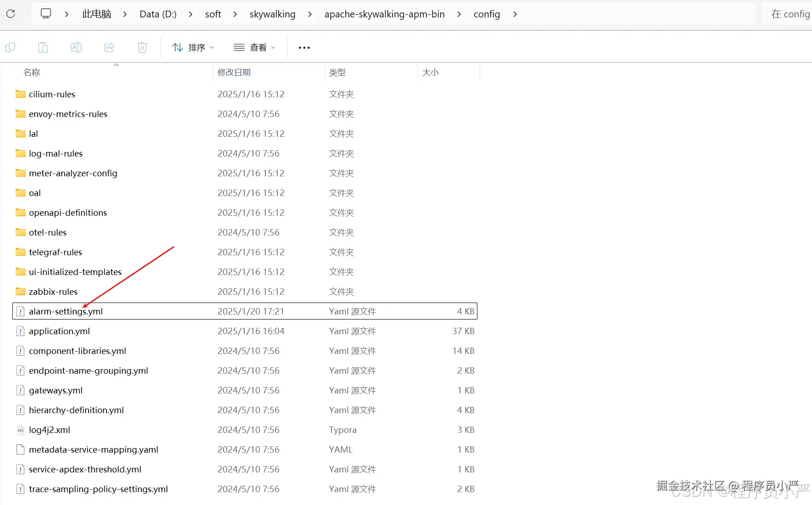
Task: Expand the chevron before 此电脑
Action: coord(67,14)
